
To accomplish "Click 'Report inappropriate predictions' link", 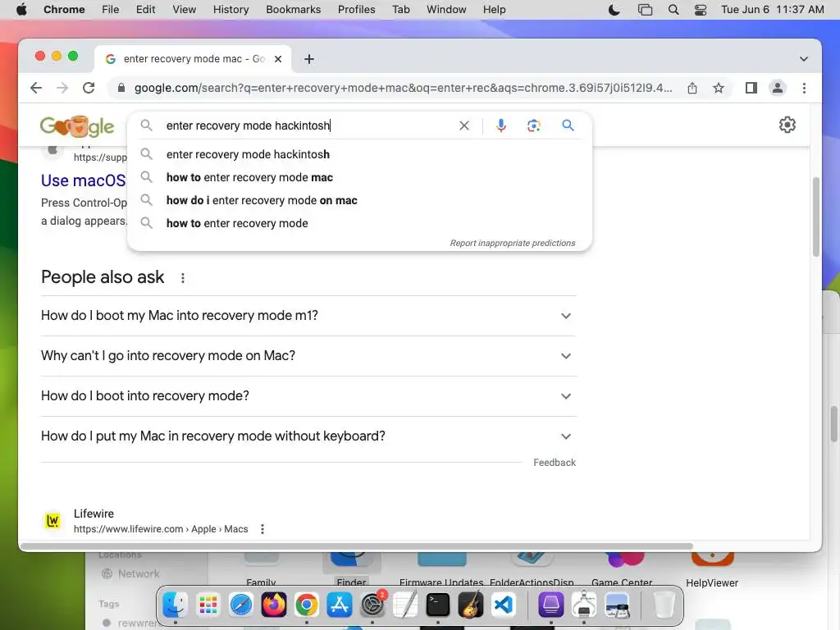I will (x=513, y=243).
